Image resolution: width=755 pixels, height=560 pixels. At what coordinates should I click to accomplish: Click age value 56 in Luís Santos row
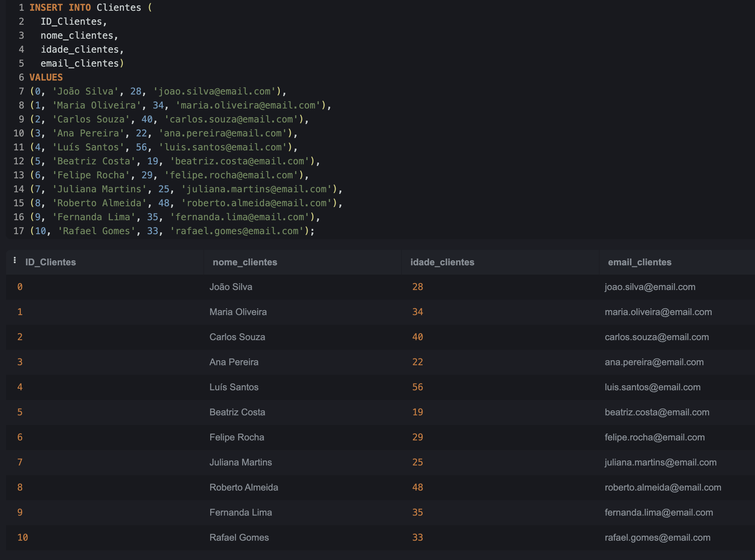point(418,387)
